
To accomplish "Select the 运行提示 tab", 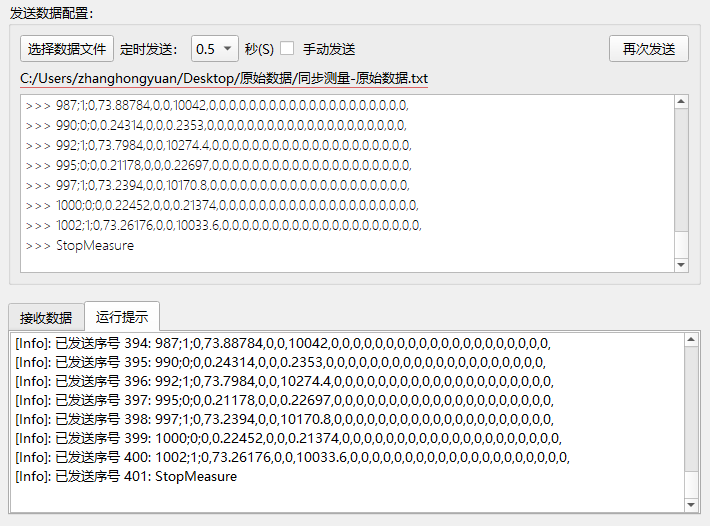I will click(x=122, y=316).
